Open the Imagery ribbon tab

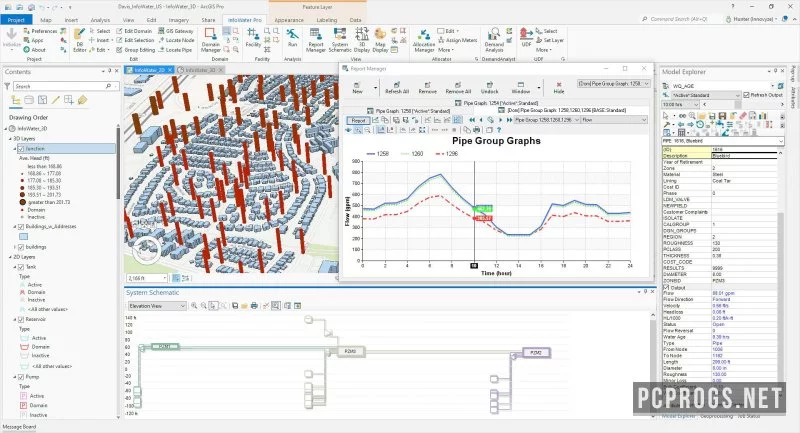[179, 20]
